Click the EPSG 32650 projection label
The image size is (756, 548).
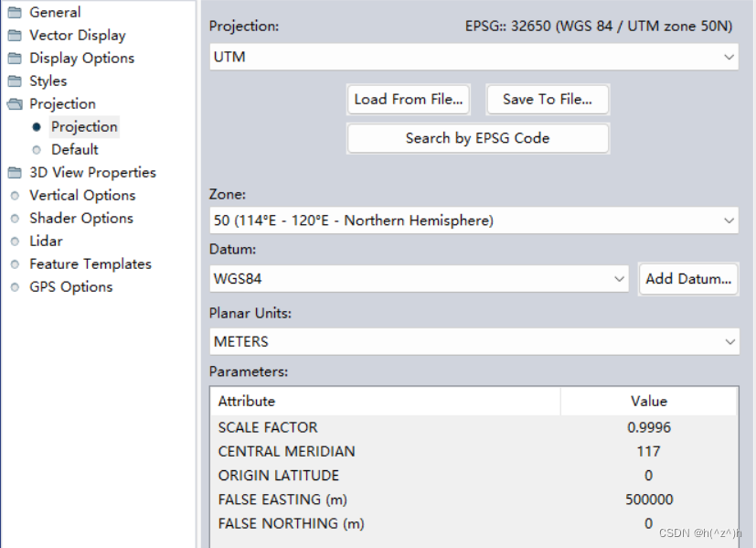click(599, 26)
